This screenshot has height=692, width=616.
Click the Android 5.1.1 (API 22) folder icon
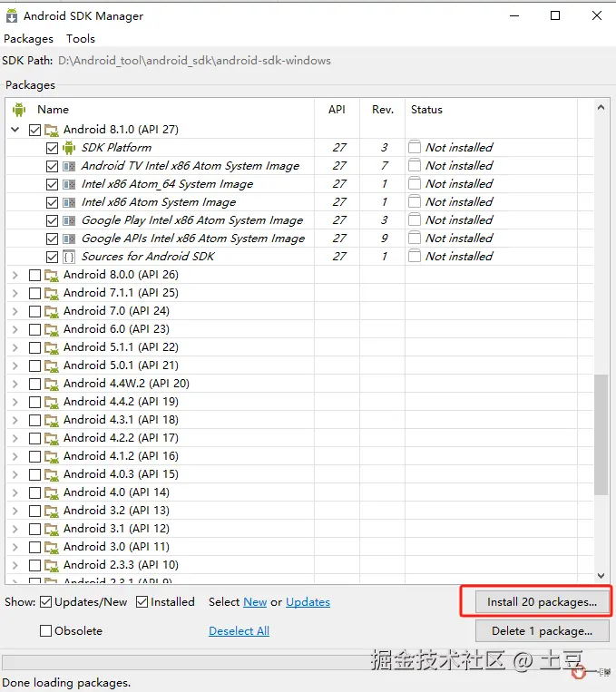point(52,347)
